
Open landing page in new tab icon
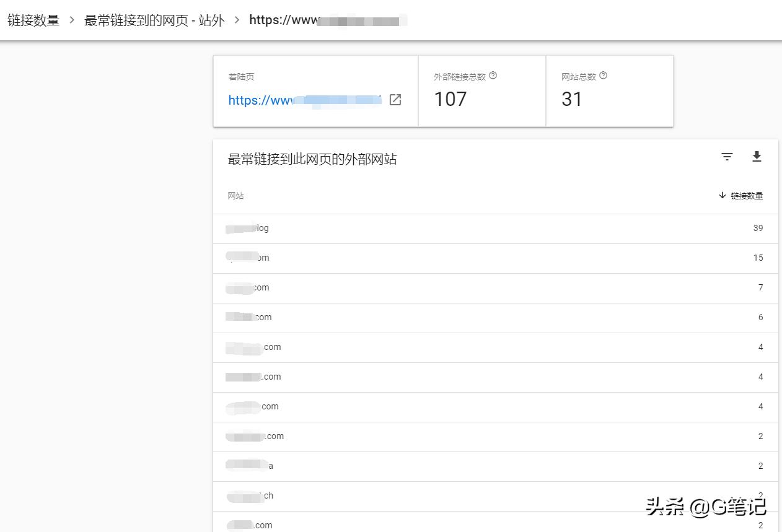(x=395, y=100)
